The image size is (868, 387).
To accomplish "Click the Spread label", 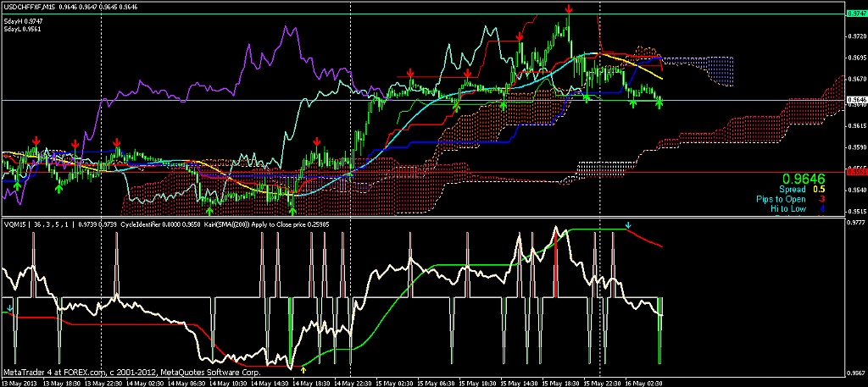I will click(793, 189).
